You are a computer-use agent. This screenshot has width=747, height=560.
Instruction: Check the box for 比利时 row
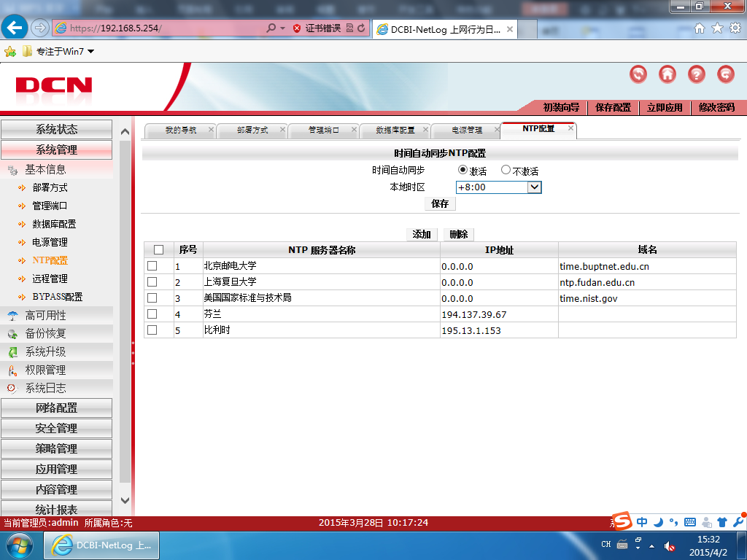152,330
